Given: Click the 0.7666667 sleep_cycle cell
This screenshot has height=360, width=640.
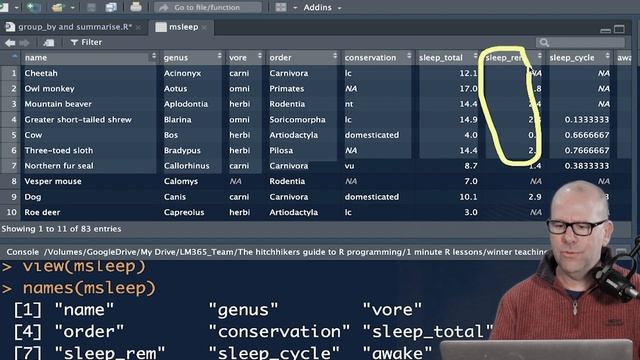Looking at the screenshot, I should point(587,151).
